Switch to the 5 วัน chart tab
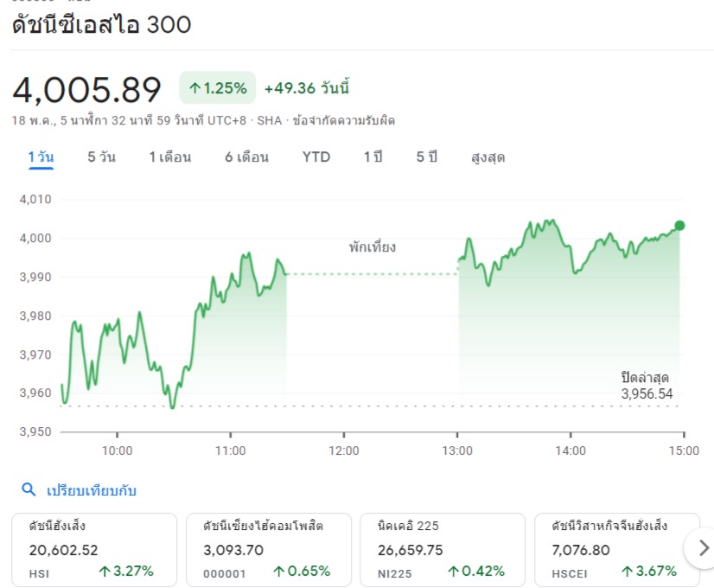 (101, 157)
